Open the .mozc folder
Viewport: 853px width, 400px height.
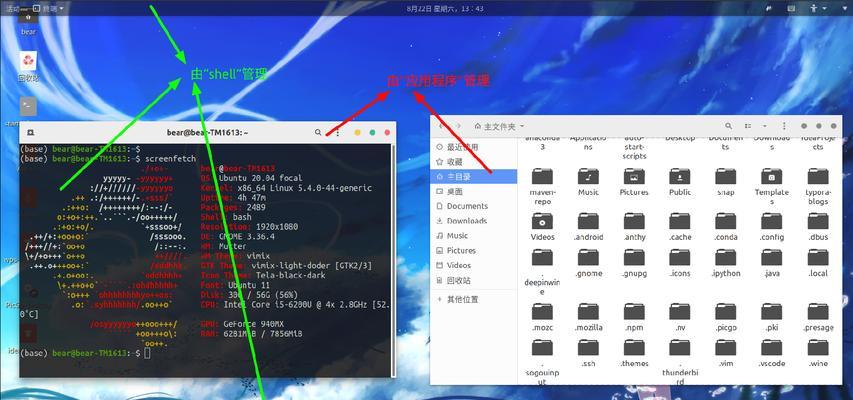542,317
